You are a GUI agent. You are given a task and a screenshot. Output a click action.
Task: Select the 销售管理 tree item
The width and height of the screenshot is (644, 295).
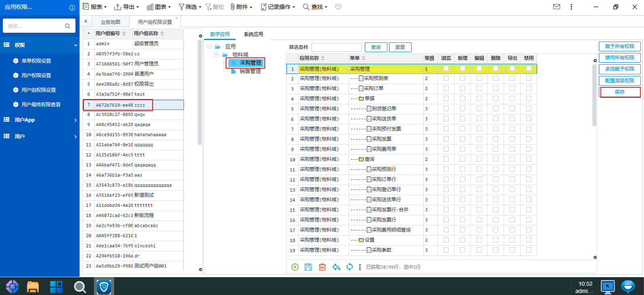(250, 71)
